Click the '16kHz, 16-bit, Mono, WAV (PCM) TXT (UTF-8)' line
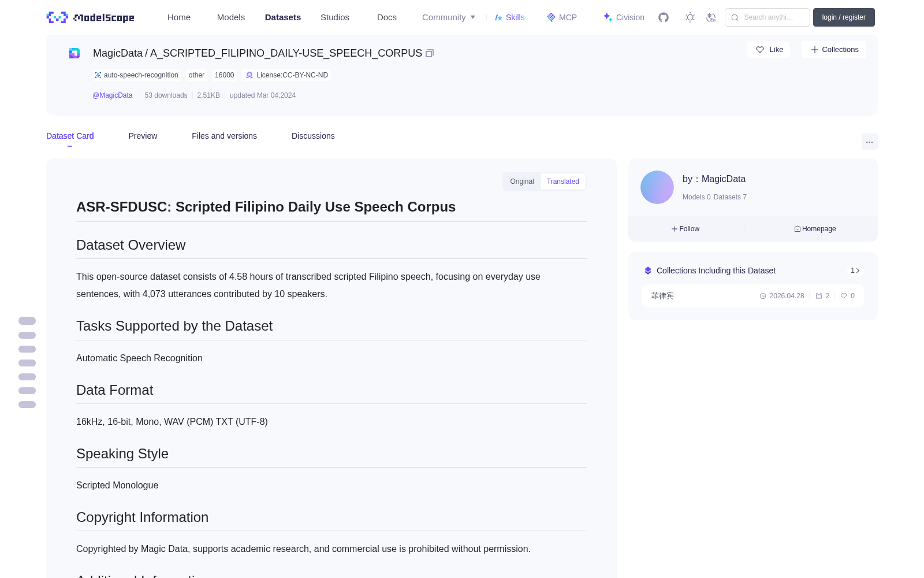 tap(172, 422)
